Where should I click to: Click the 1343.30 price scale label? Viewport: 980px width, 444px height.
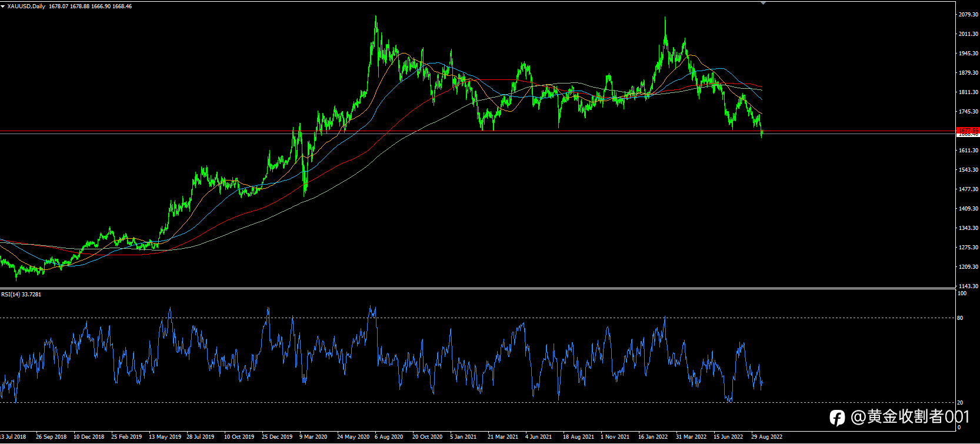pyautogui.click(x=968, y=228)
